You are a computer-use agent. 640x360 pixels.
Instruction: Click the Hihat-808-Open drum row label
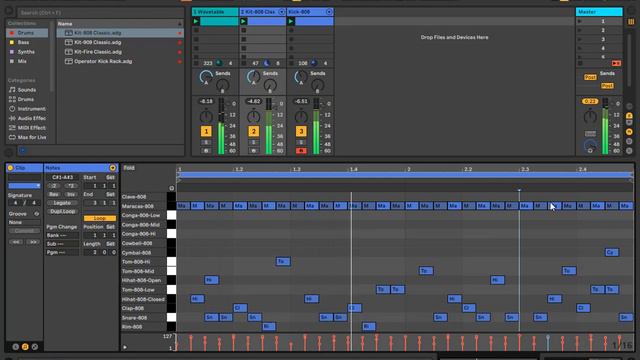141,280
